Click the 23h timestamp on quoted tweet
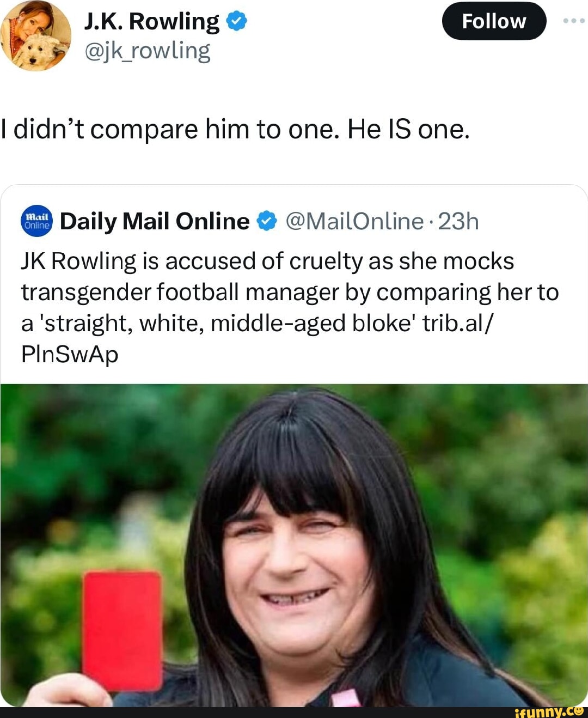588x718 pixels. click(458, 222)
